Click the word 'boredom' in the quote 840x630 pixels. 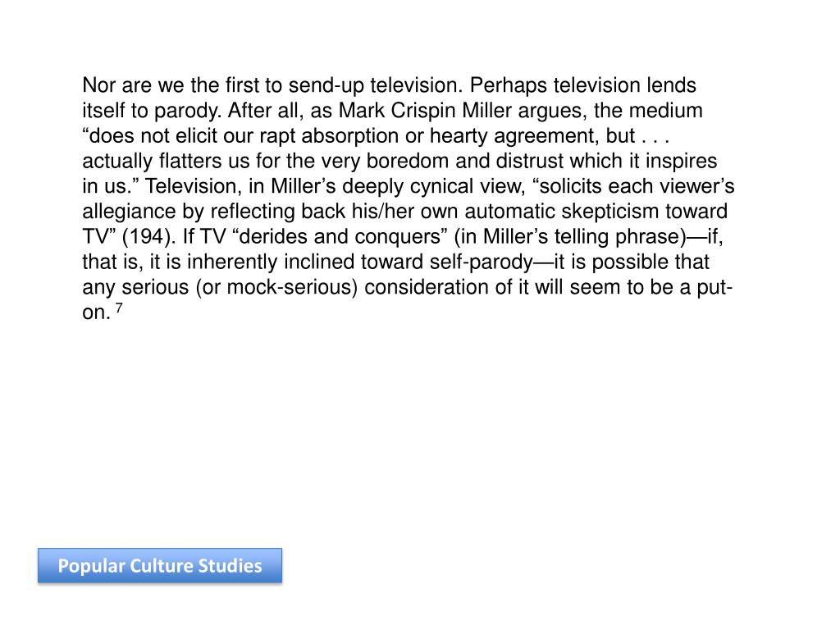click(407, 162)
